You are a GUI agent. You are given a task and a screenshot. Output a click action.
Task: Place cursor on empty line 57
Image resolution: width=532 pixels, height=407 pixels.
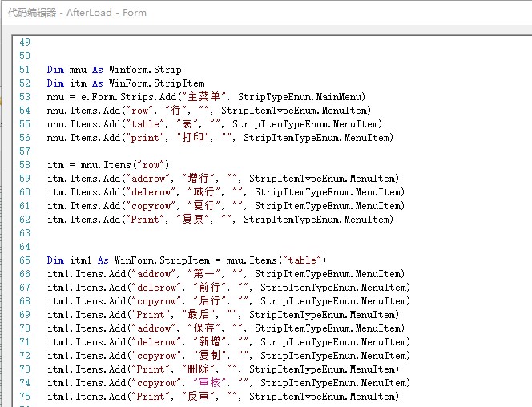(160, 151)
